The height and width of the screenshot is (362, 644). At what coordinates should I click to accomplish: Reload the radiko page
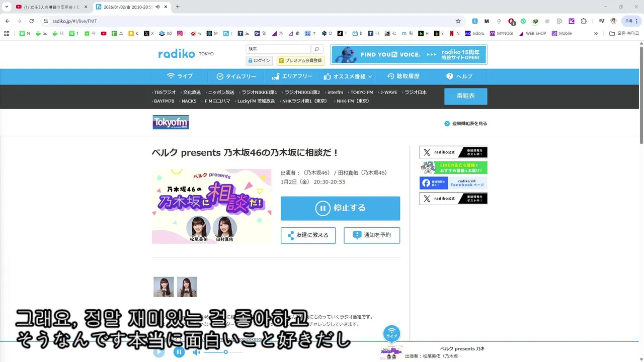[31, 21]
